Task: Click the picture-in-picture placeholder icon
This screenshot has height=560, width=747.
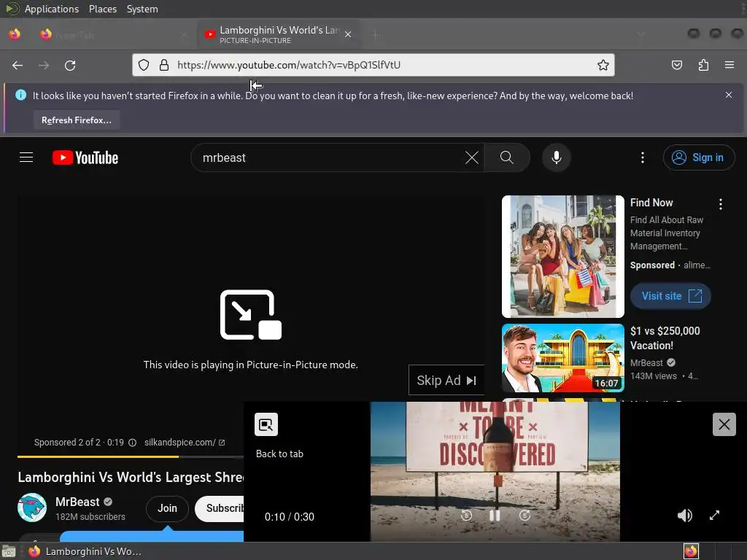Action: tap(251, 315)
